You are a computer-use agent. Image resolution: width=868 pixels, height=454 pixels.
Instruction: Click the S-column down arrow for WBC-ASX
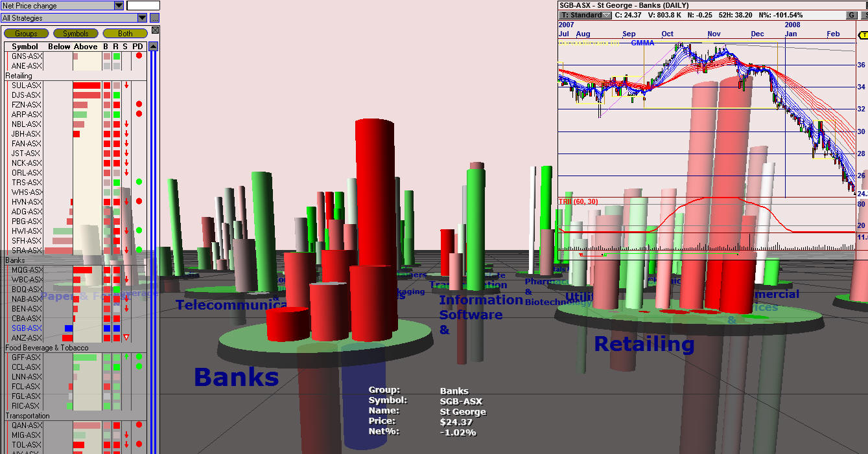[x=126, y=280]
